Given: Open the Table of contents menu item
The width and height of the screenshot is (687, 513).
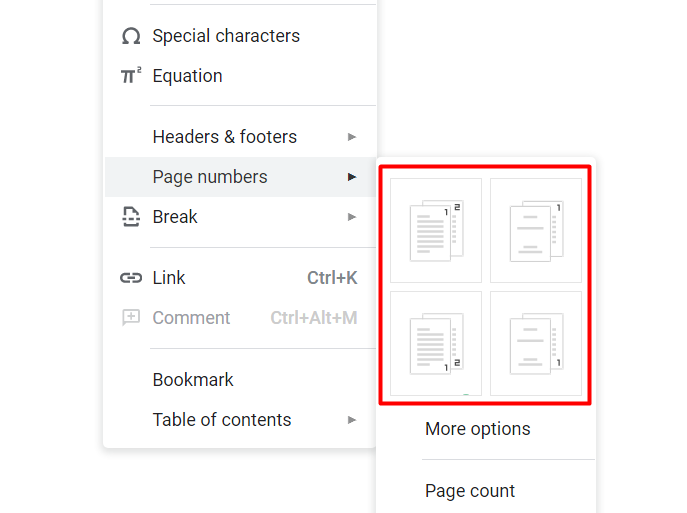Looking at the screenshot, I should 222,420.
